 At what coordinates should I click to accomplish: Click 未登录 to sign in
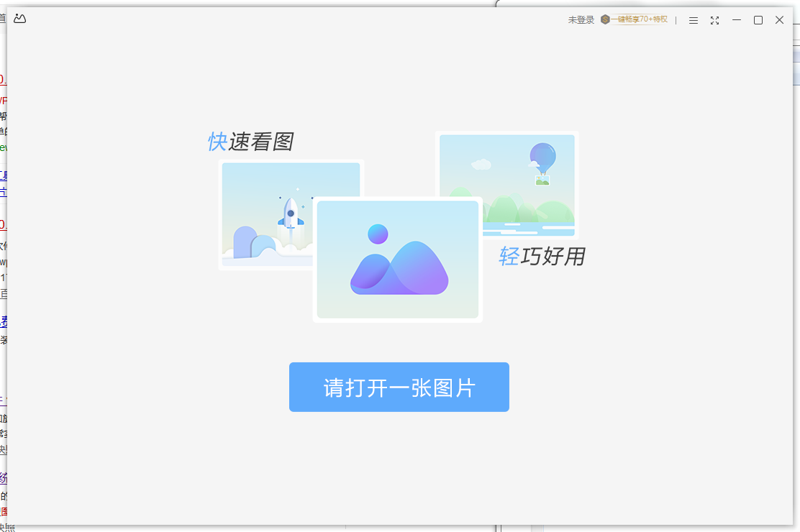tap(580, 20)
